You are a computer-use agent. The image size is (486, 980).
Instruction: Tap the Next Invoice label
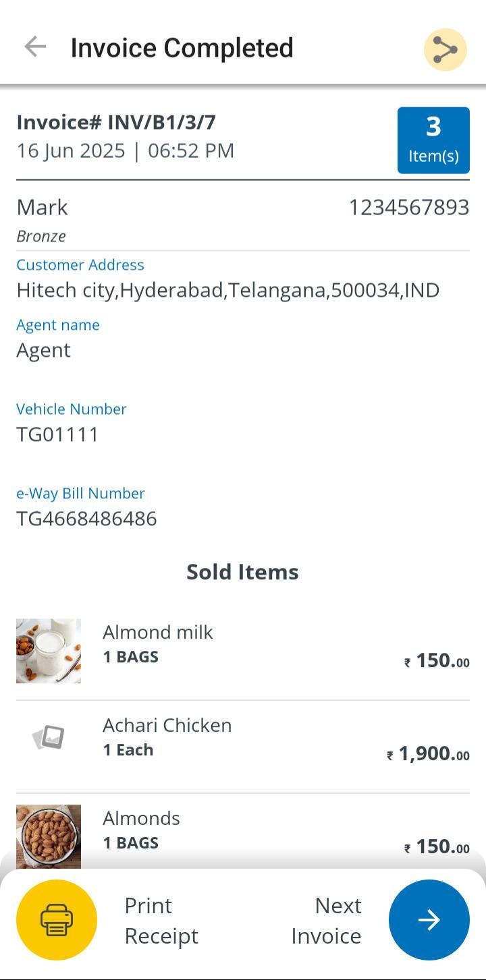tap(327, 920)
